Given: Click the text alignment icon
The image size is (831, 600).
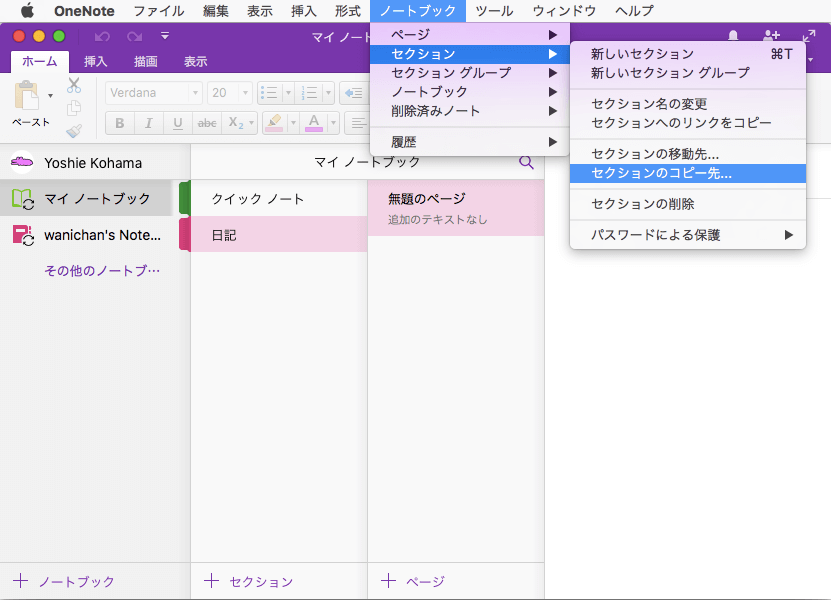Looking at the screenshot, I should coord(358,123).
